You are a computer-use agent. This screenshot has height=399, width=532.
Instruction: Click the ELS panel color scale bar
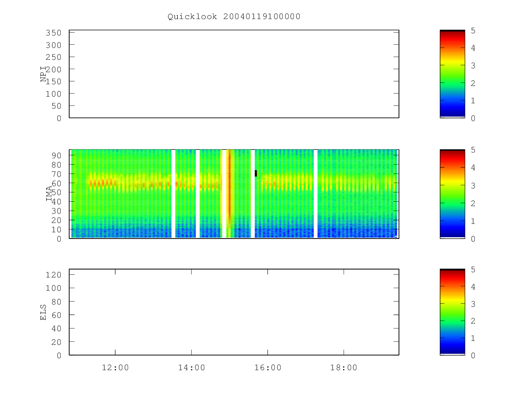click(x=452, y=312)
